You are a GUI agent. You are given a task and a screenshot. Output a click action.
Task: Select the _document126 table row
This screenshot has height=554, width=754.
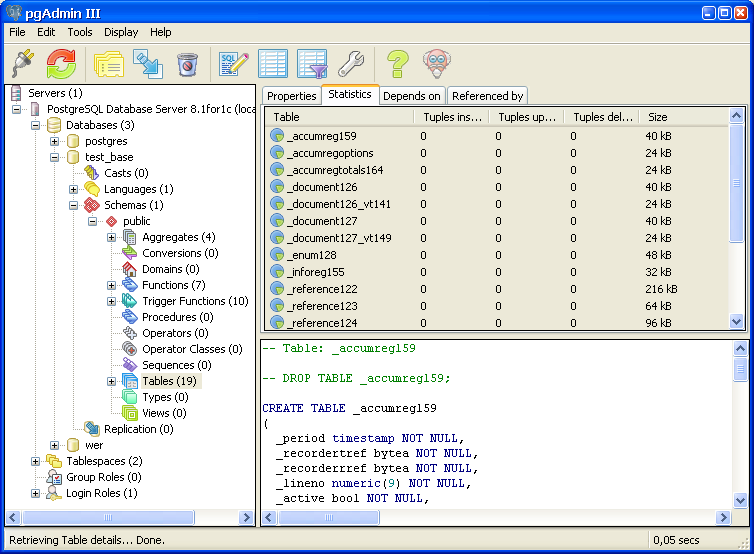coord(322,187)
